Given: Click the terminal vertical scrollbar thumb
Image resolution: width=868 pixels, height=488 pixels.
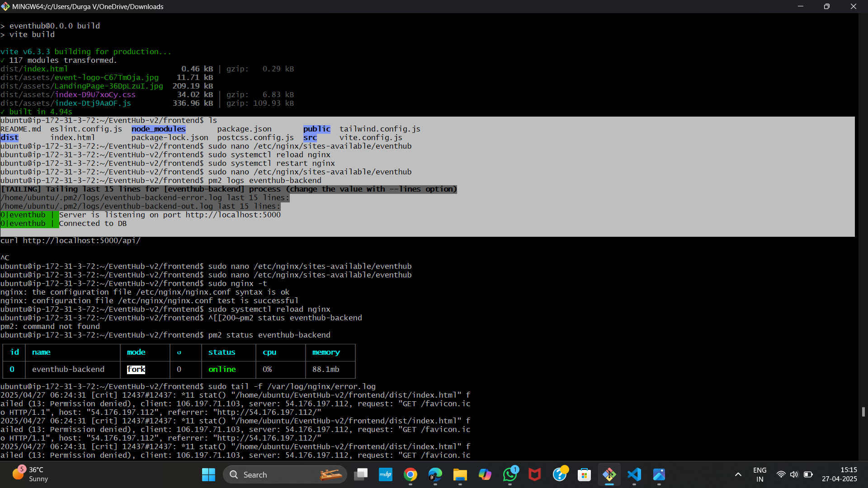Looking at the screenshot, I should (863, 412).
